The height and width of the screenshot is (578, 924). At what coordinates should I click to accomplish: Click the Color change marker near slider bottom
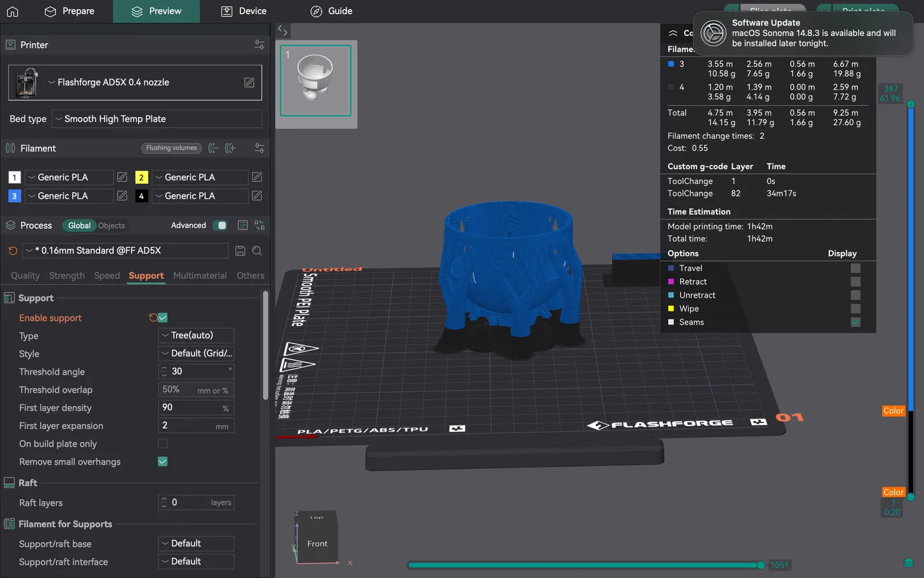[893, 492]
